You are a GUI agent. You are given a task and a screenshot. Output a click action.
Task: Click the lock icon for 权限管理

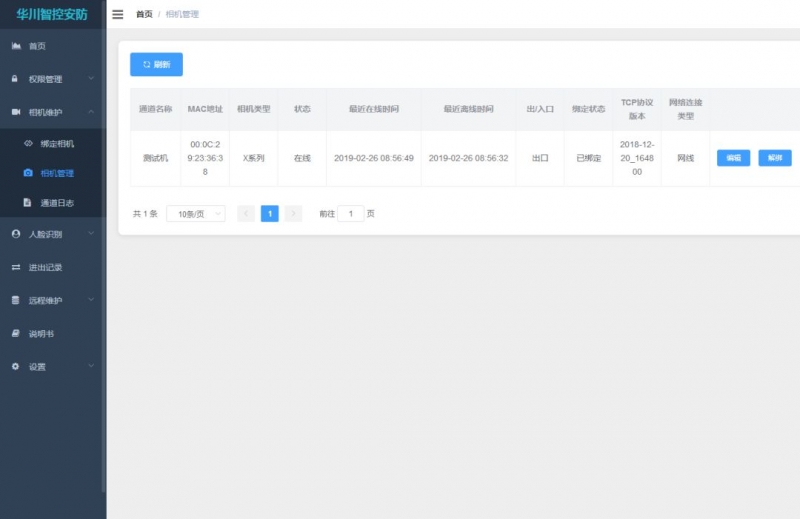(15, 79)
